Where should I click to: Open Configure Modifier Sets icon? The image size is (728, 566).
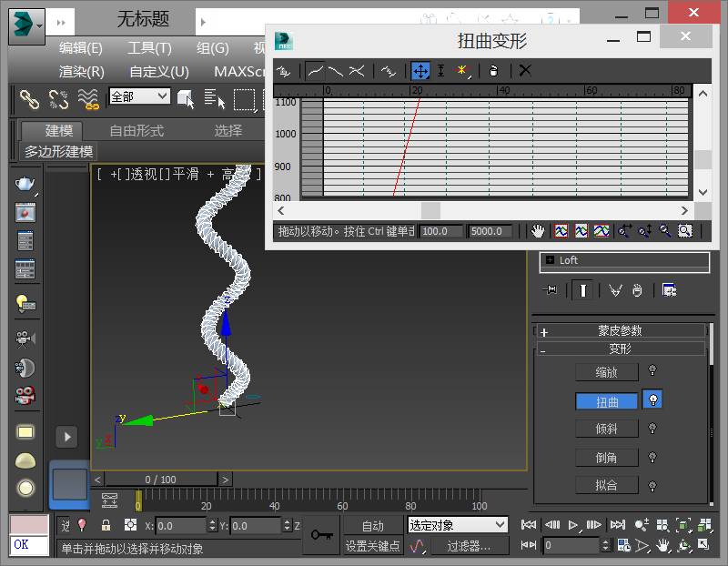click(x=669, y=290)
